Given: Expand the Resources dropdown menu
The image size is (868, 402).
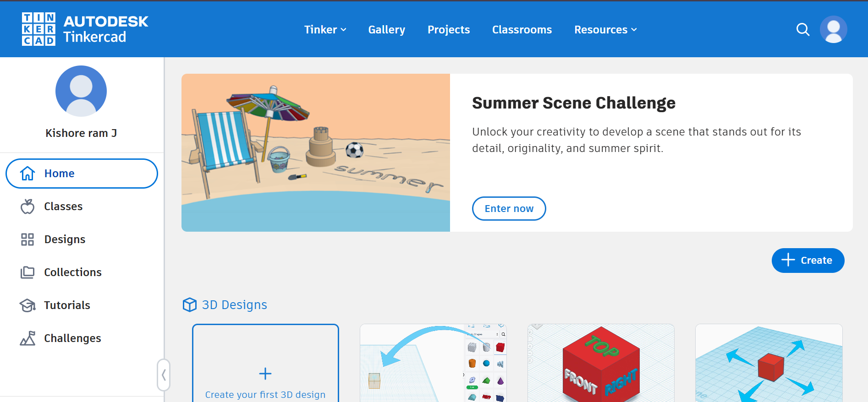Looking at the screenshot, I should pos(605,30).
